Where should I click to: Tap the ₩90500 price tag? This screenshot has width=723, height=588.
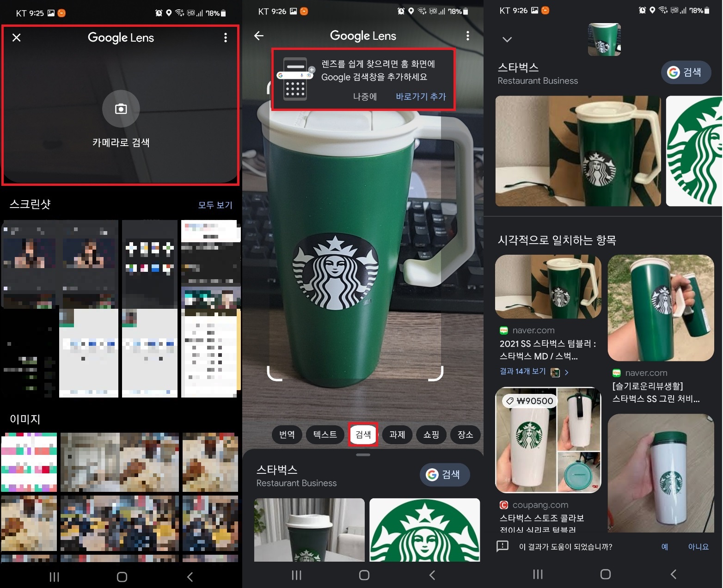pos(529,401)
